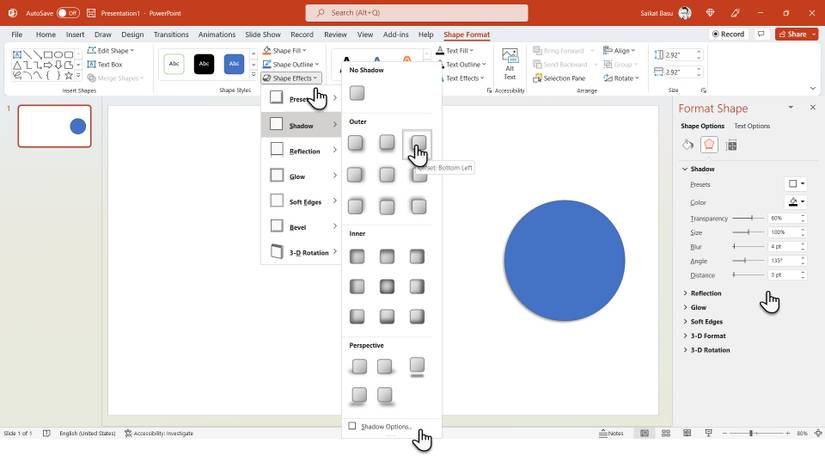Open the Selection Pane
Viewport: 825px width, 457px height.
pos(559,78)
